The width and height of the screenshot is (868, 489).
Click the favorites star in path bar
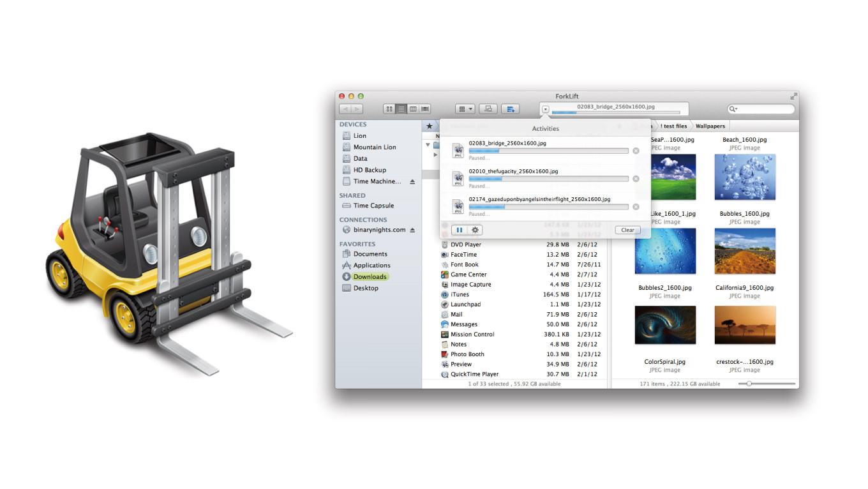429,126
